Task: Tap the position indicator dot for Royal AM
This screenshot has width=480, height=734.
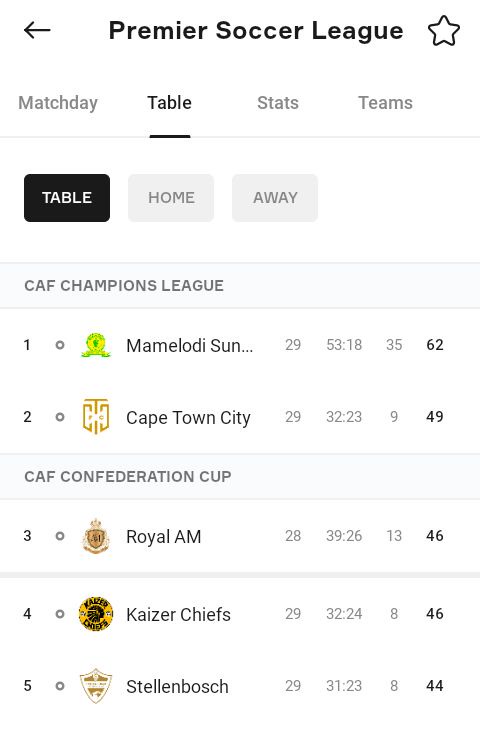Action: [x=59, y=536]
